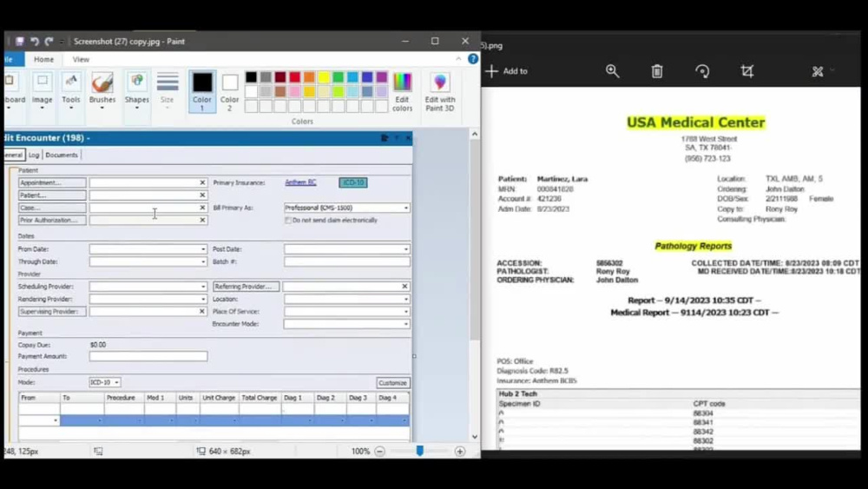Clear the Referring Provider field with its X
The height and width of the screenshot is (489, 868).
[404, 287]
